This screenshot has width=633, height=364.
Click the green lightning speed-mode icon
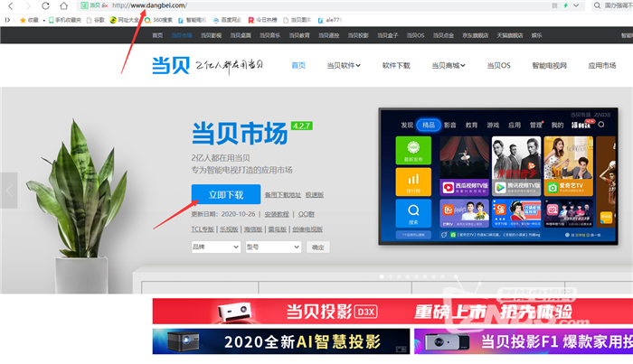tap(565, 5)
